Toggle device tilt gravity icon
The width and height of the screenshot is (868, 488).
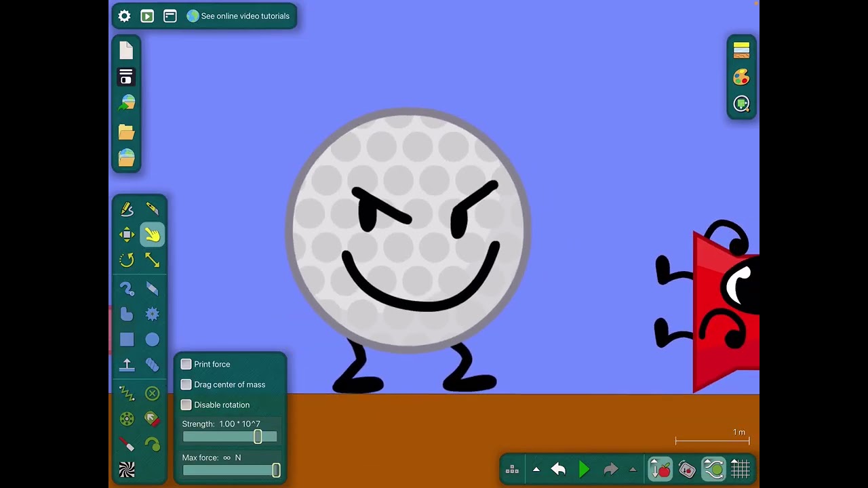pos(687,469)
